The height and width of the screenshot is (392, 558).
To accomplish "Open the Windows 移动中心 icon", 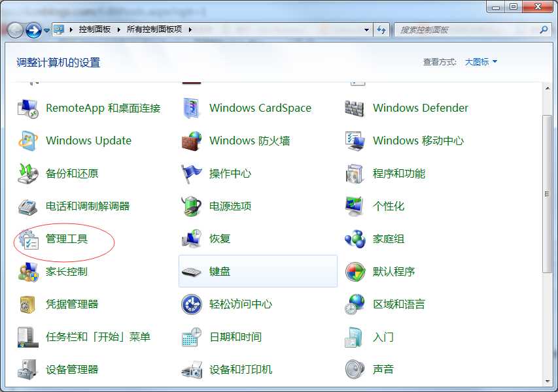I will pyautogui.click(x=355, y=141).
